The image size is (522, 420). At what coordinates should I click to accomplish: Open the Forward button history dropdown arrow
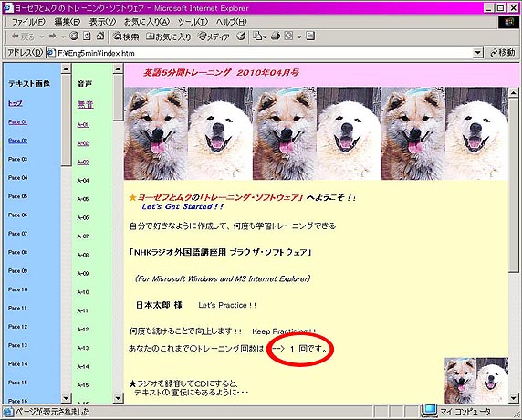click(63, 37)
